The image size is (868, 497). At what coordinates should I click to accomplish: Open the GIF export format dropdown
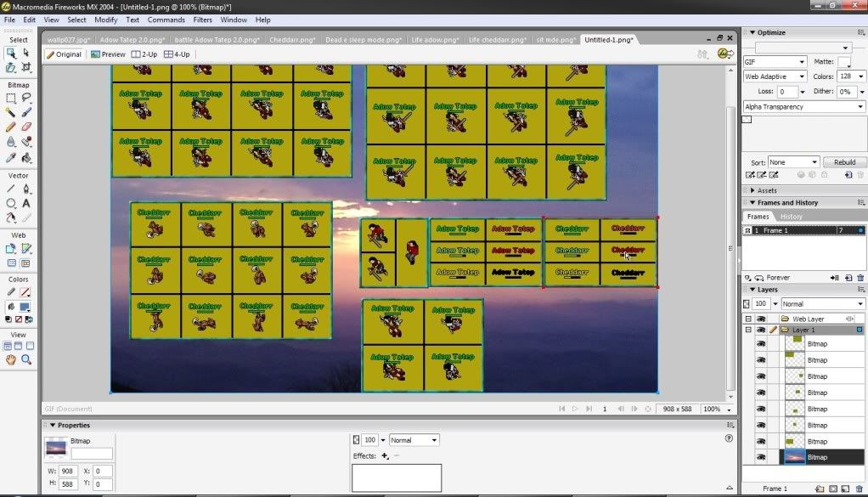[x=775, y=62]
